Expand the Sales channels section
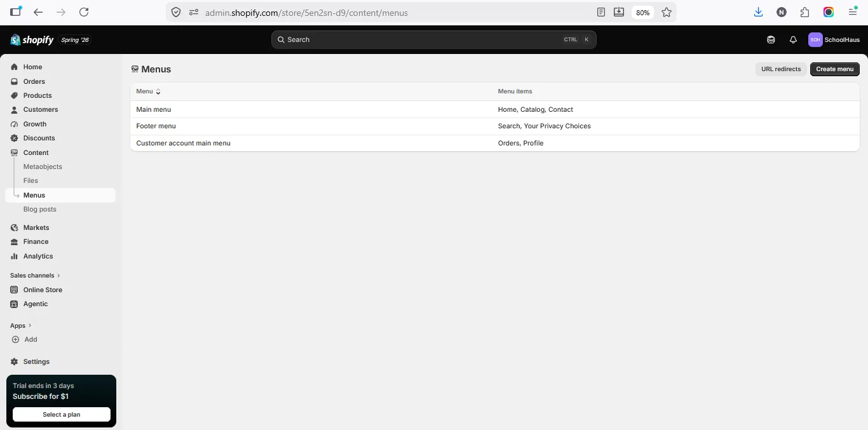The height and width of the screenshot is (430, 868). click(35, 276)
